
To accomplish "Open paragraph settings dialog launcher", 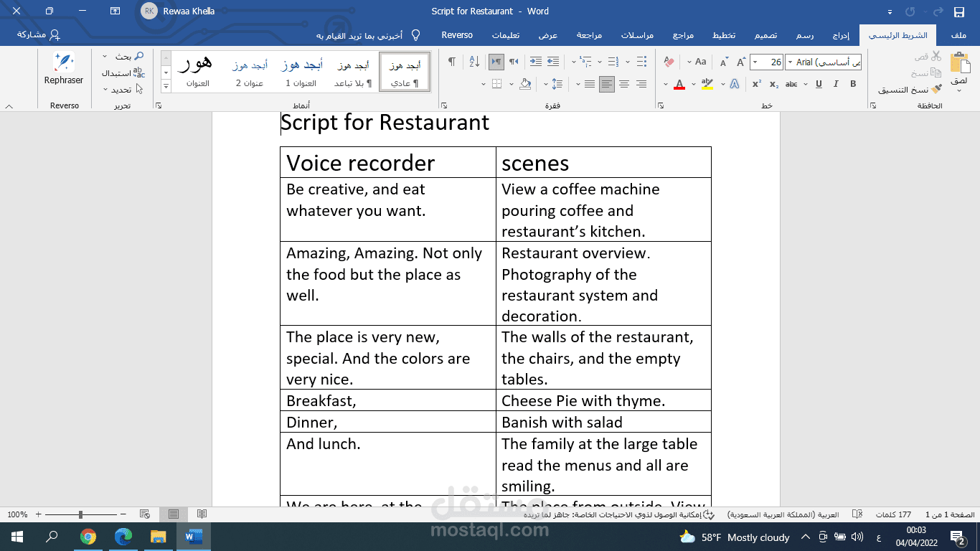I will (x=444, y=106).
